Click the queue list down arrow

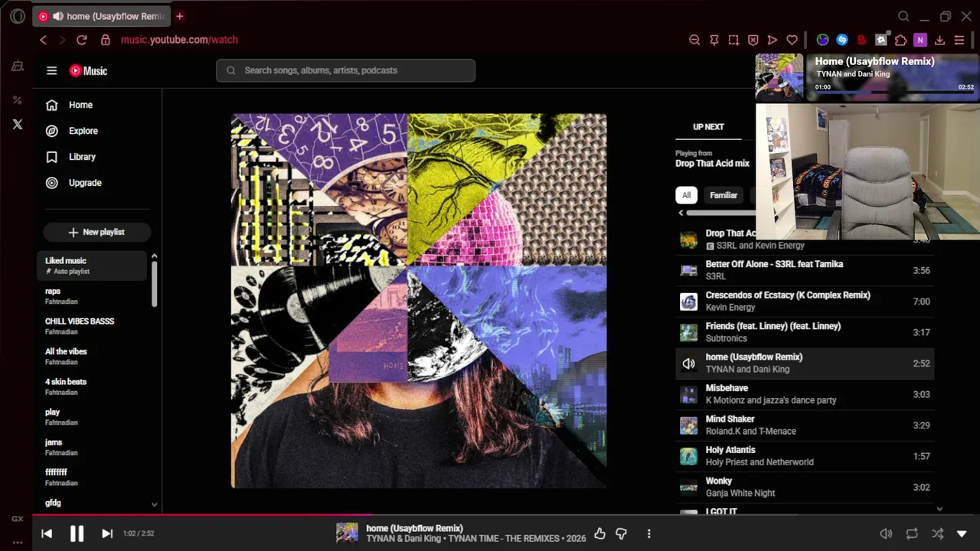(x=939, y=509)
